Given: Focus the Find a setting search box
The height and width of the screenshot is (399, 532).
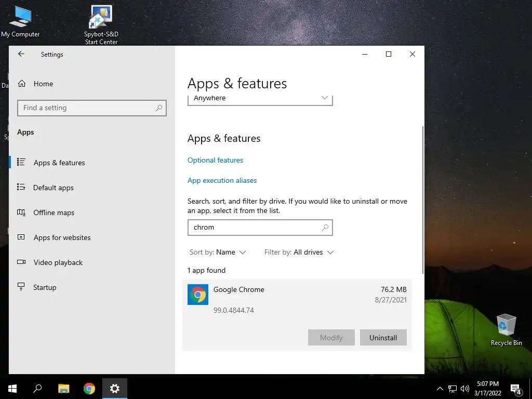Looking at the screenshot, I should pos(91,108).
